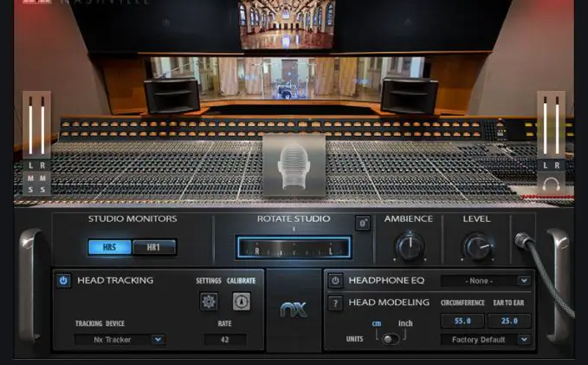The image size is (588, 365).
Task: Select the HR1 studio monitors
Action: 154,247
